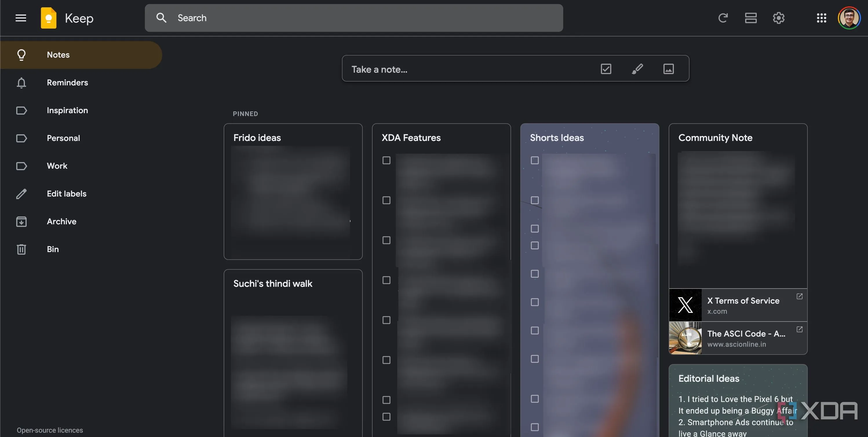Open the Reminders section

(x=67, y=82)
